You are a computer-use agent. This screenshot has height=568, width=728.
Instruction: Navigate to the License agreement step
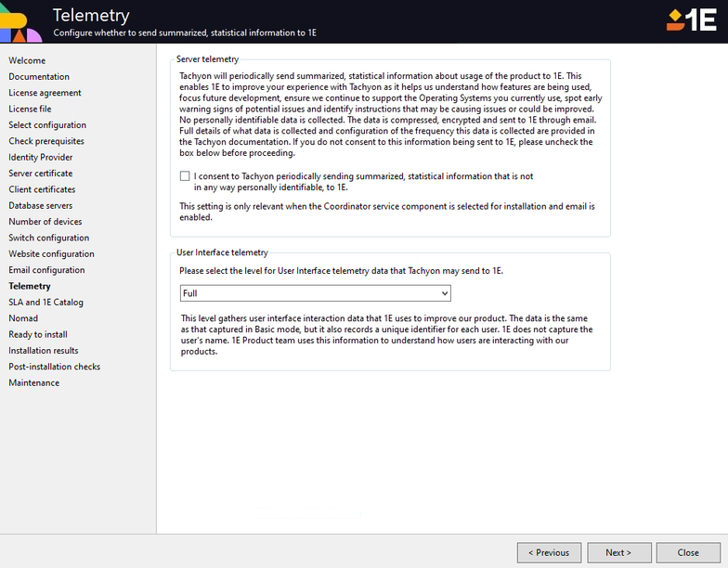pyautogui.click(x=45, y=93)
